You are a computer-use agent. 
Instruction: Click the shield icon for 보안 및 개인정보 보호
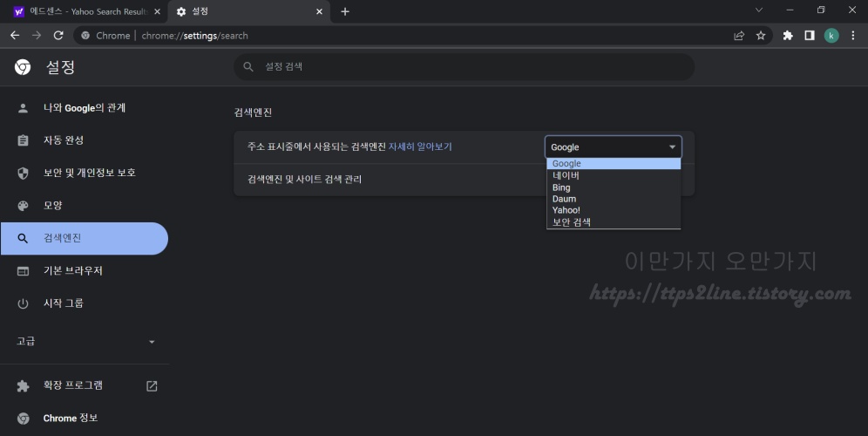[x=23, y=174]
